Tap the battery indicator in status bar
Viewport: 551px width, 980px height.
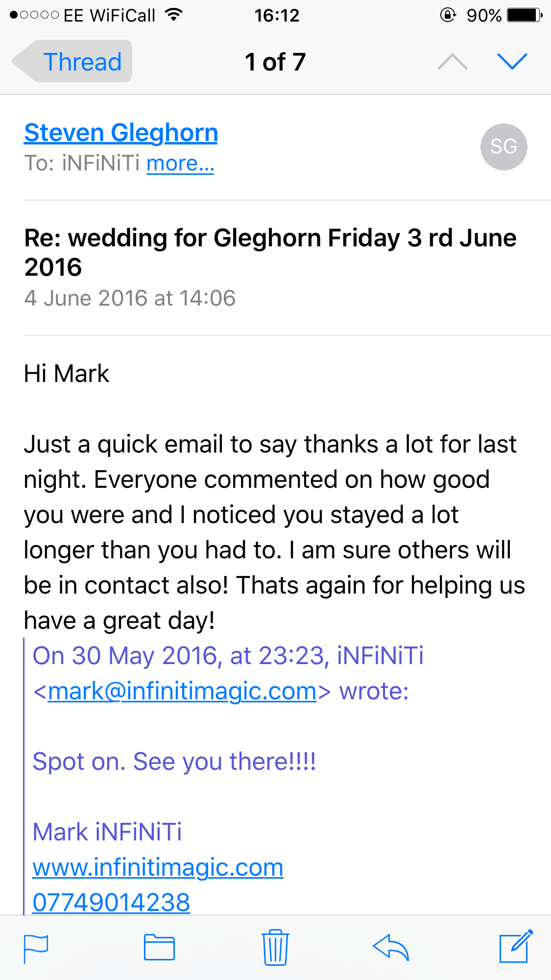coord(524,15)
